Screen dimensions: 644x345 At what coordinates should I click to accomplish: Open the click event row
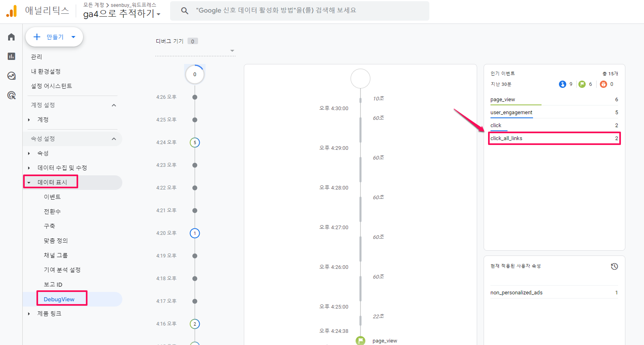coord(554,126)
